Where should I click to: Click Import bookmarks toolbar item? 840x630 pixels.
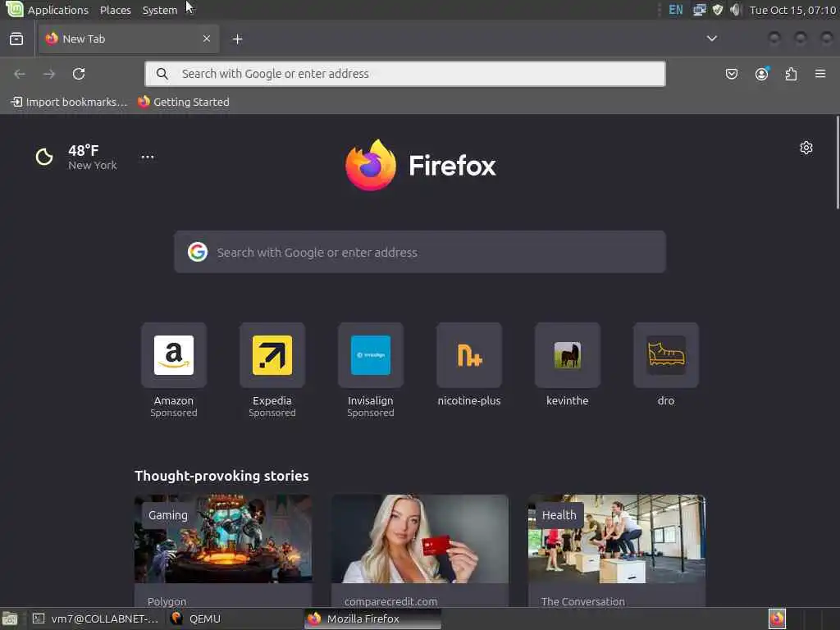tap(69, 102)
